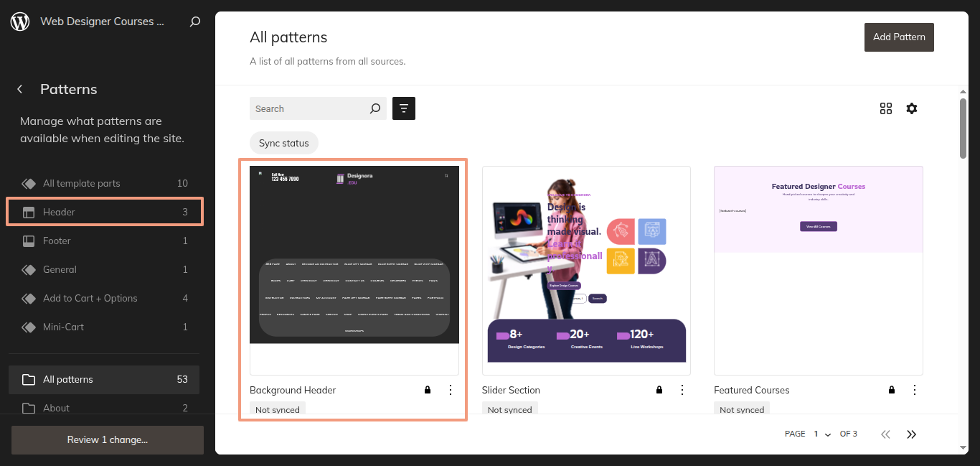Select the All patterns folder
The width and height of the screenshot is (980, 466).
click(x=104, y=379)
